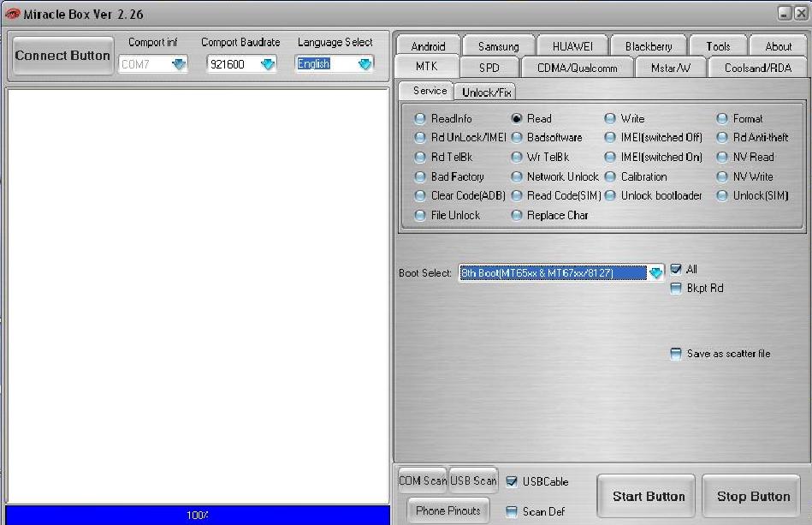
Task: Select the ReadInfo radio option
Action: pyautogui.click(x=443, y=119)
